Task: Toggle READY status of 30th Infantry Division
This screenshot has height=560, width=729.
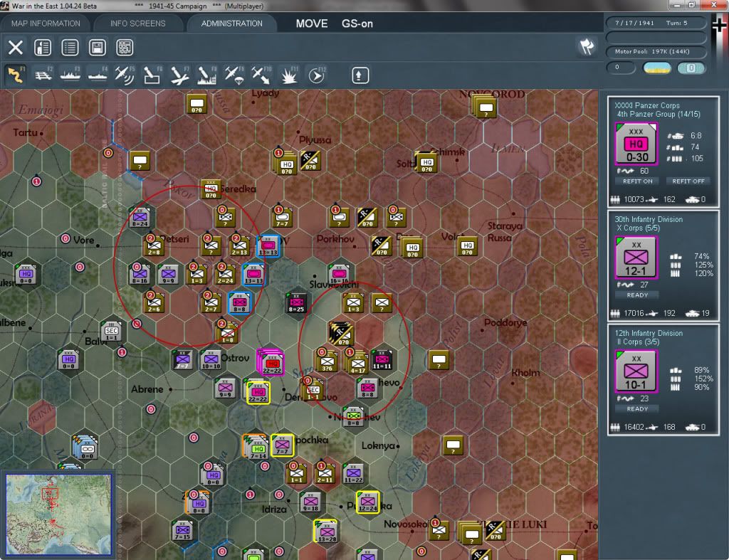Action: click(637, 295)
